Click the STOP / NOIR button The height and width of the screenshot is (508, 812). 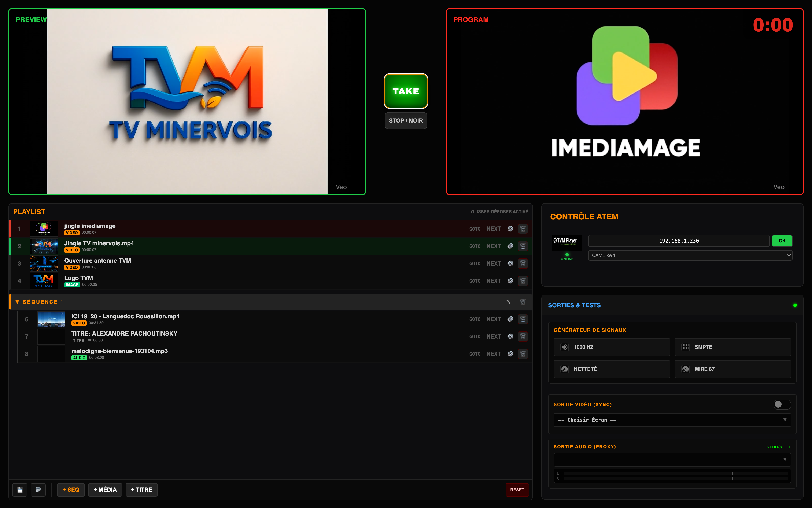tap(406, 121)
